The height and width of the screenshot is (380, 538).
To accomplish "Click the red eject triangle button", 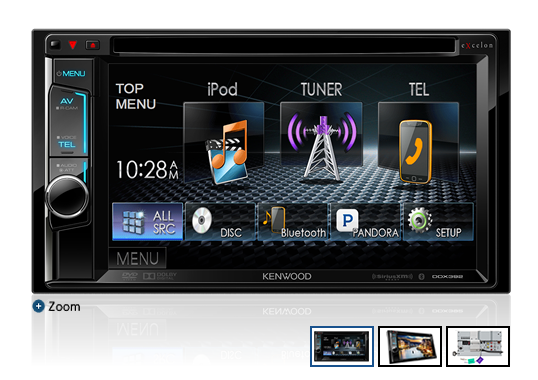I will [73, 45].
